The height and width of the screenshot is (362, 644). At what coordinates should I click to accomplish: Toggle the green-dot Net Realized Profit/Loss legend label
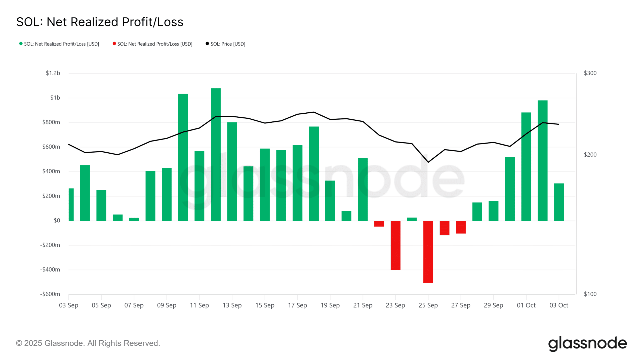pyautogui.click(x=61, y=44)
